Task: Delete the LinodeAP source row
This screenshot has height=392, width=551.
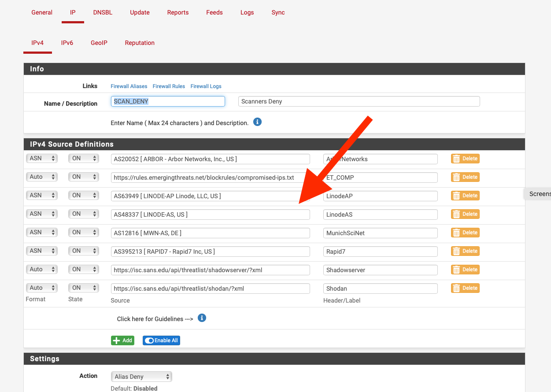Action: click(x=465, y=196)
